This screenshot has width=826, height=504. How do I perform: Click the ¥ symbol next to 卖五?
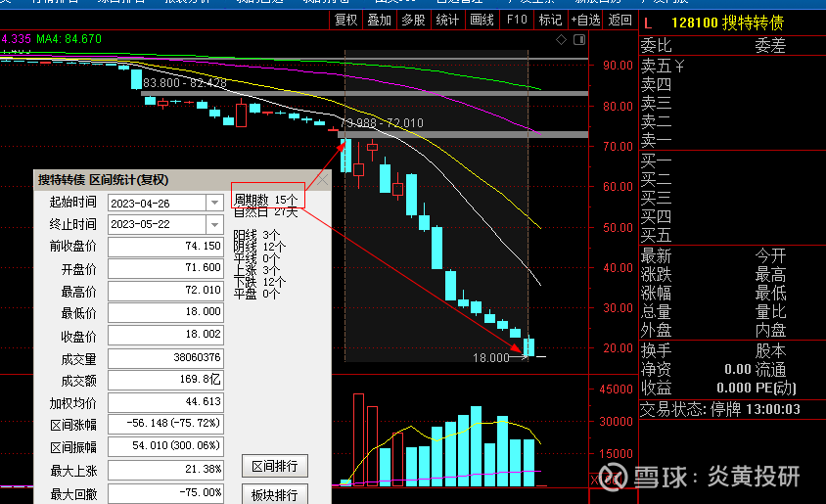[x=679, y=66]
